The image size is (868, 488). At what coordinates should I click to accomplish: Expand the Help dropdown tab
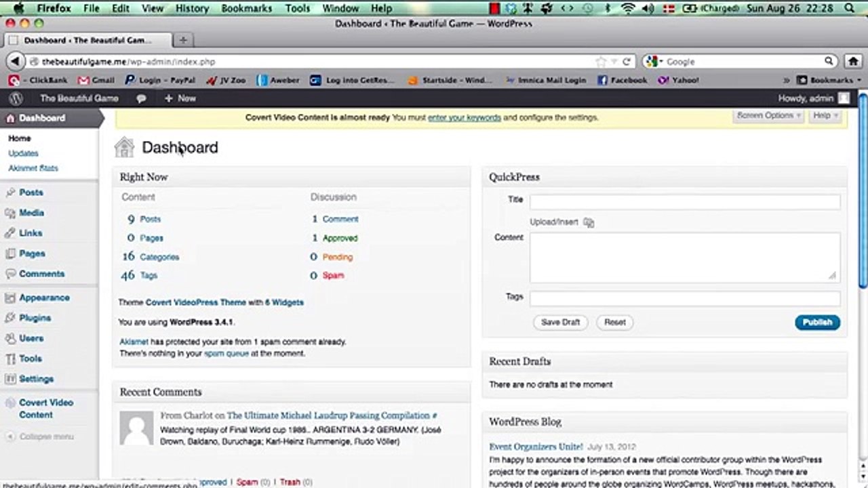coord(825,116)
